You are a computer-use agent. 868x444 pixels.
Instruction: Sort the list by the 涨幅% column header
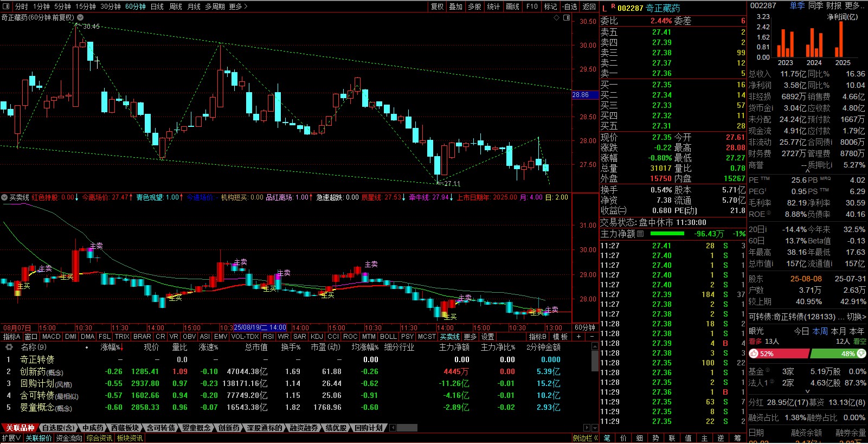(111, 347)
